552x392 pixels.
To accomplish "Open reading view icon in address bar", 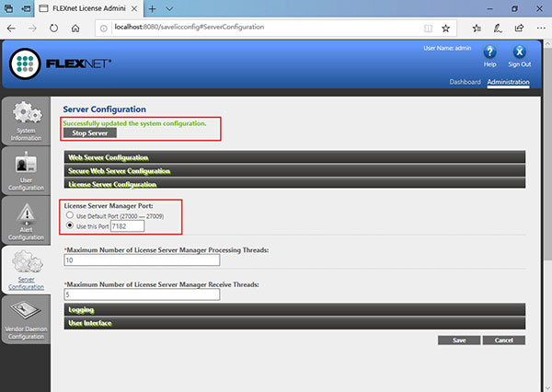I will (428, 29).
